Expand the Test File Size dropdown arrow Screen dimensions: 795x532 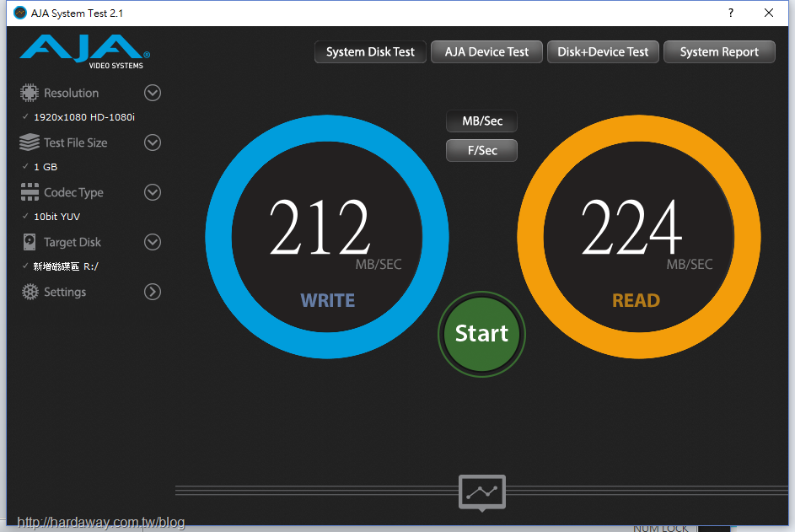point(153,142)
